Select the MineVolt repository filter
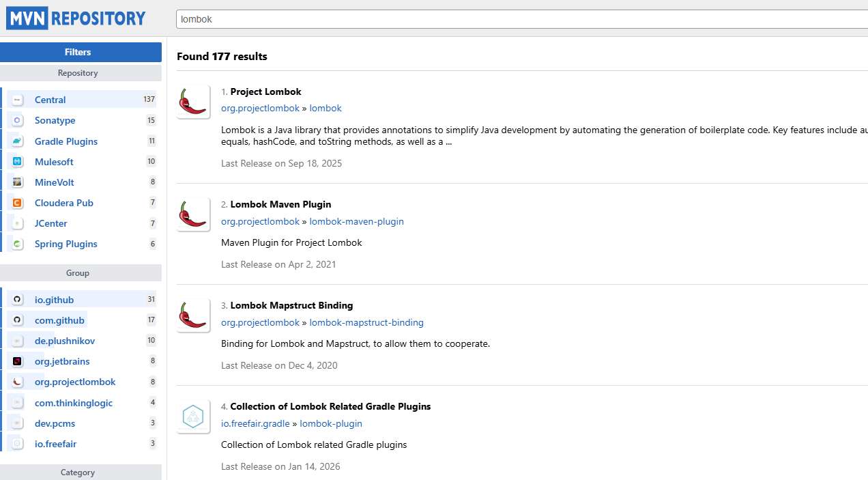Image resolution: width=868 pixels, height=480 pixels. pyautogui.click(x=55, y=182)
